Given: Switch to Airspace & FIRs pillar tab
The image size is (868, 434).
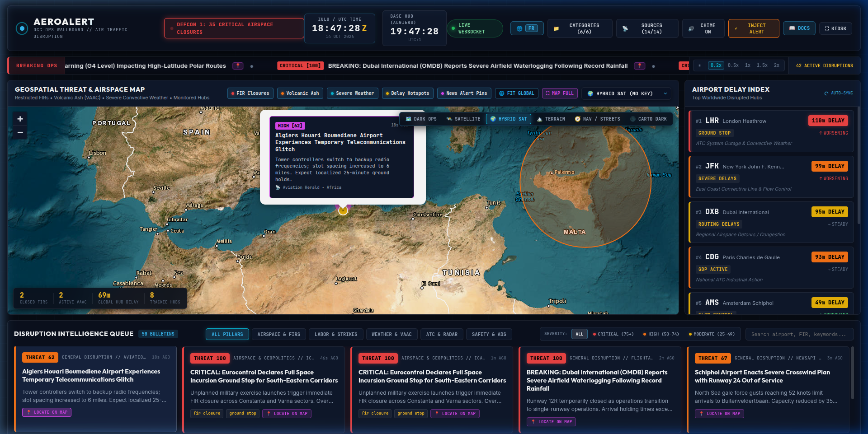Looking at the screenshot, I should pyautogui.click(x=278, y=335).
